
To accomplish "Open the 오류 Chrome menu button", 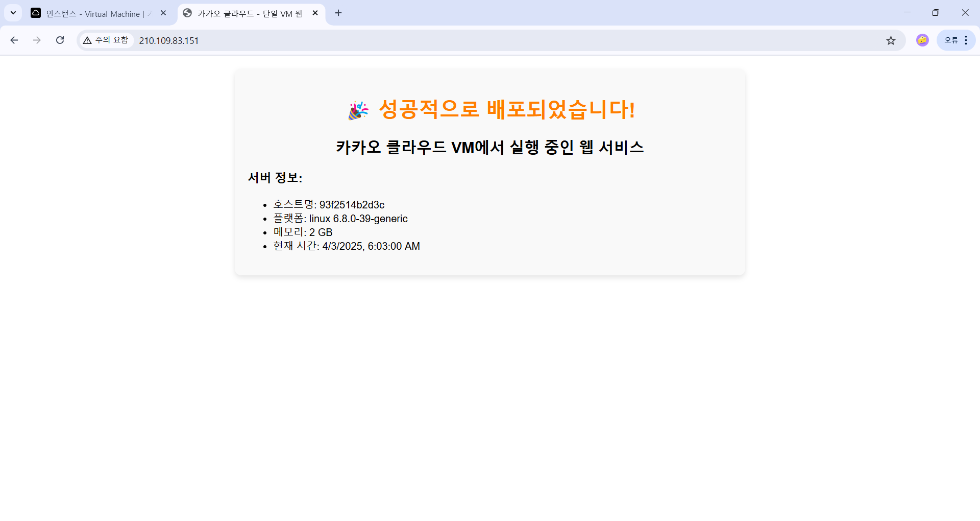I will (956, 40).
